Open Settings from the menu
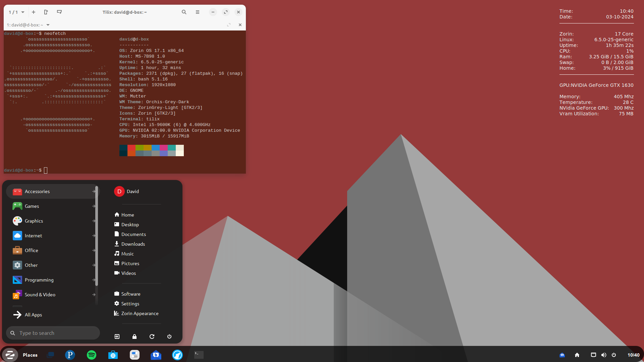644x362 pixels. [x=127, y=304]
